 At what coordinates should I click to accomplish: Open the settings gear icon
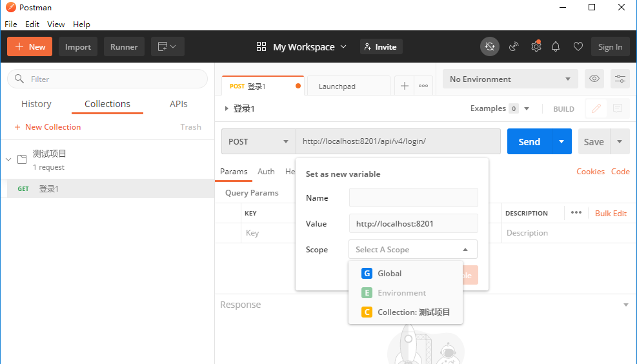(536, 46)
